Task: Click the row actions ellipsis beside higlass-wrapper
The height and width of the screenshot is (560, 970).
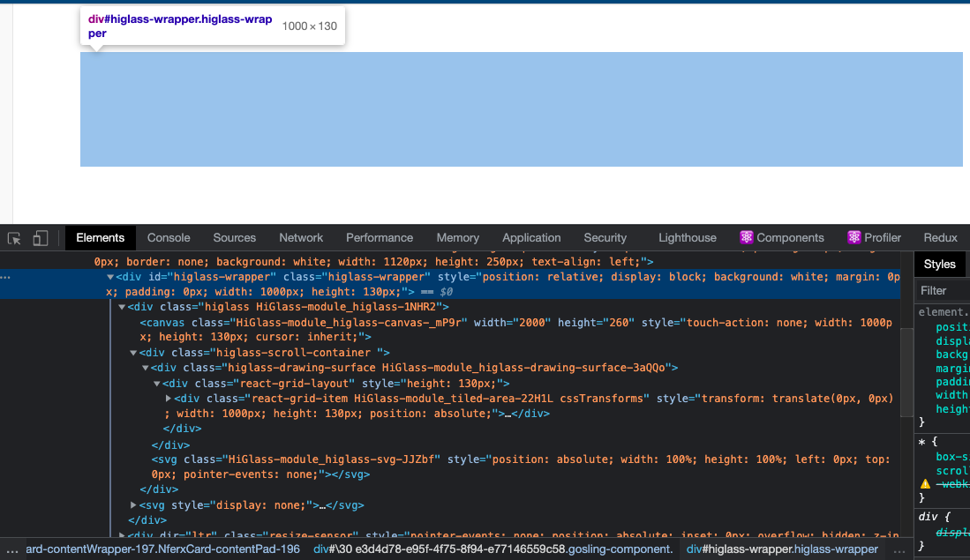Action: [x=7, y=277]
